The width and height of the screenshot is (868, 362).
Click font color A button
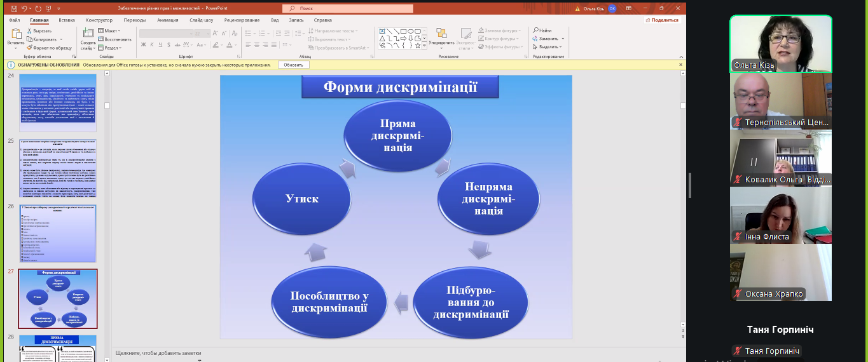(x=230, y=44)
